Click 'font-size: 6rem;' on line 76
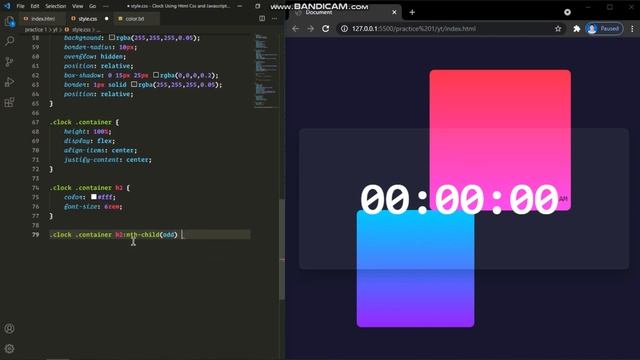The image size is (640, 360). tap(93, 207)
